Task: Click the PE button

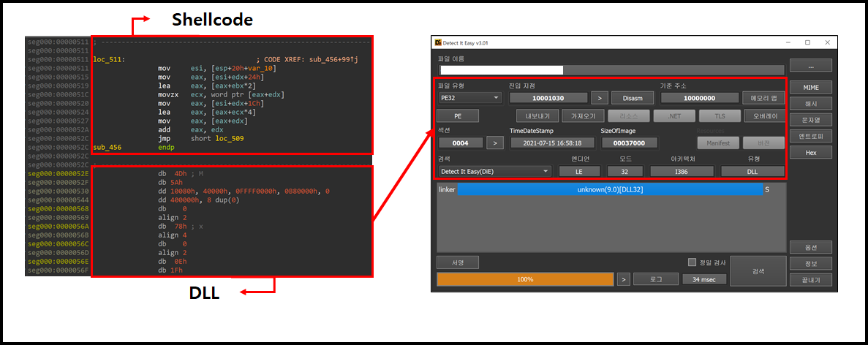Action: 458,115
